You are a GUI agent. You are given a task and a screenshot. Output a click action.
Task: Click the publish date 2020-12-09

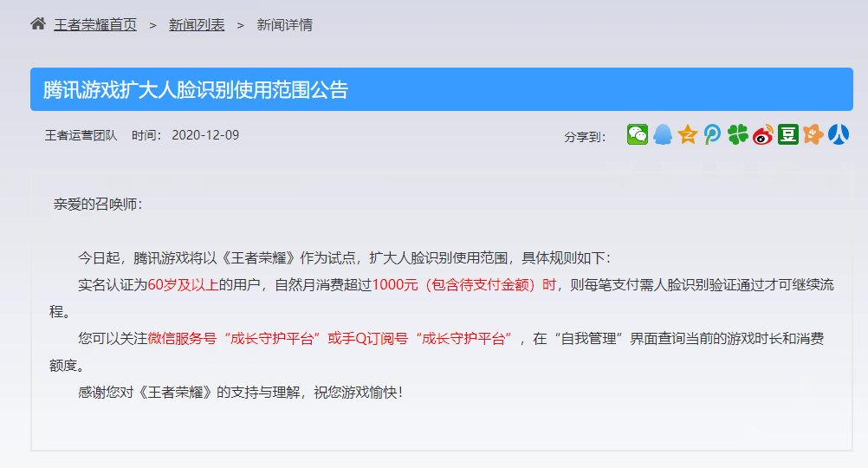tap(205, 135)
